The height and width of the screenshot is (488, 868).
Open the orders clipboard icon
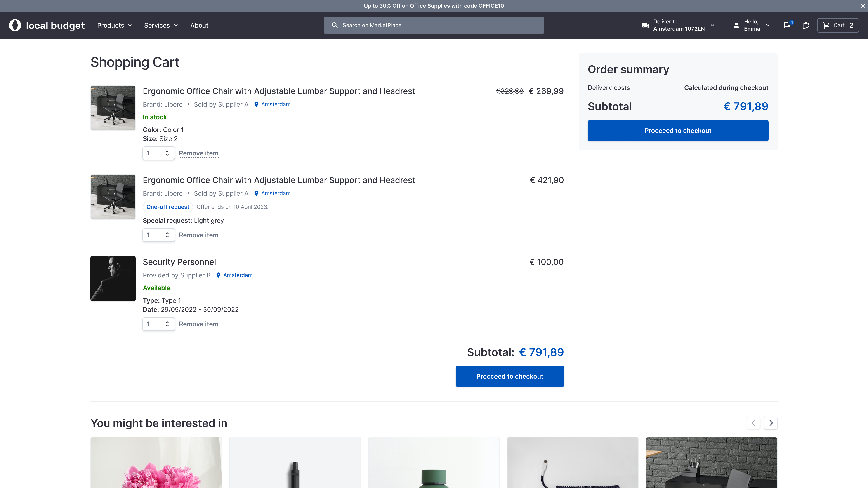[x=806, y=25]
